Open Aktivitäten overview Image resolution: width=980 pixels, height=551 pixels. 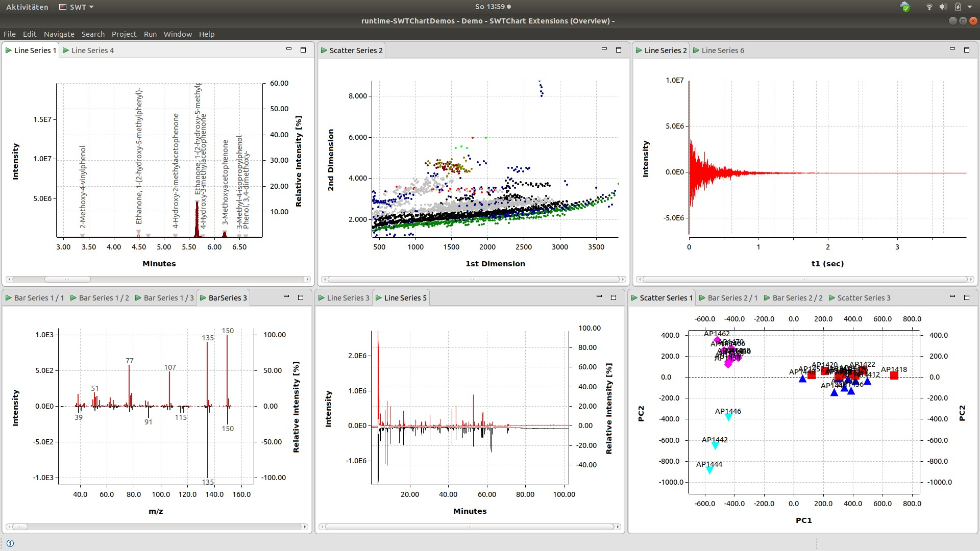27,7
